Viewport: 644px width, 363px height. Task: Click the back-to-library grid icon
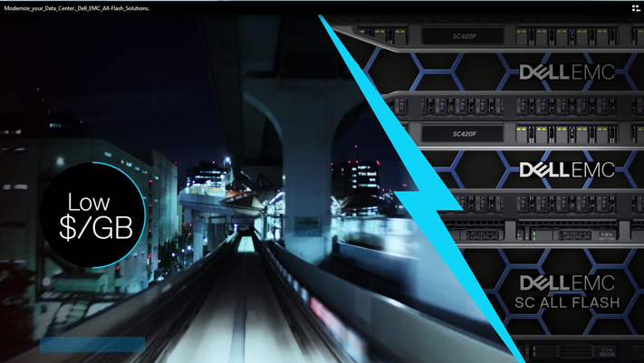pyautogui.click(x=636, y=8)
